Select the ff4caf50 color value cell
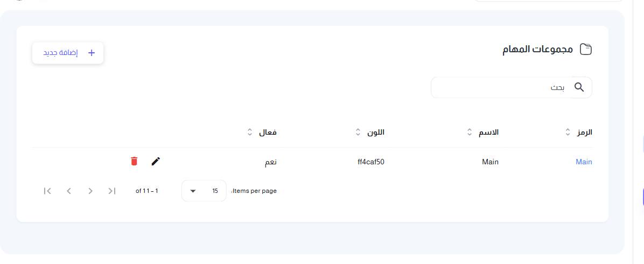The image size is (644, 264). point(371,162)
